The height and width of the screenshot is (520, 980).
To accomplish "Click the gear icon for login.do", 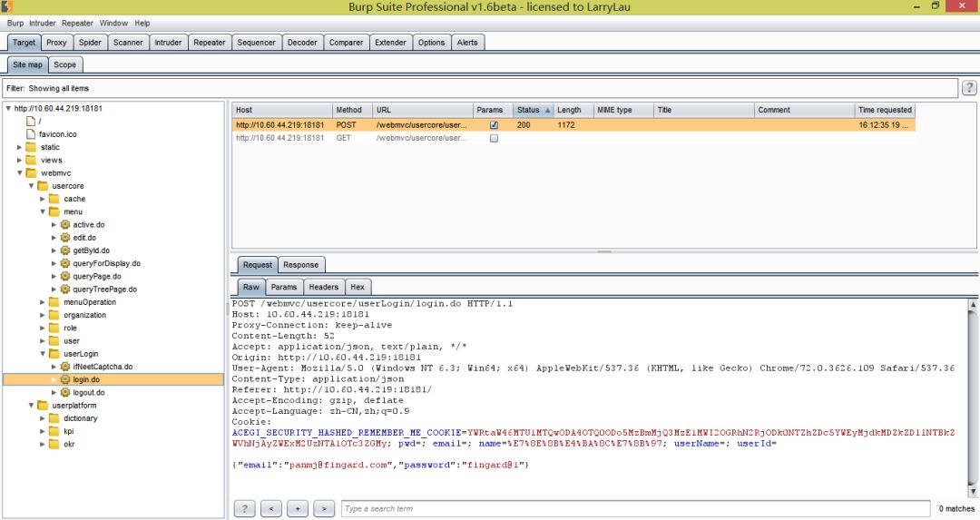I will (x=65, y=379).
